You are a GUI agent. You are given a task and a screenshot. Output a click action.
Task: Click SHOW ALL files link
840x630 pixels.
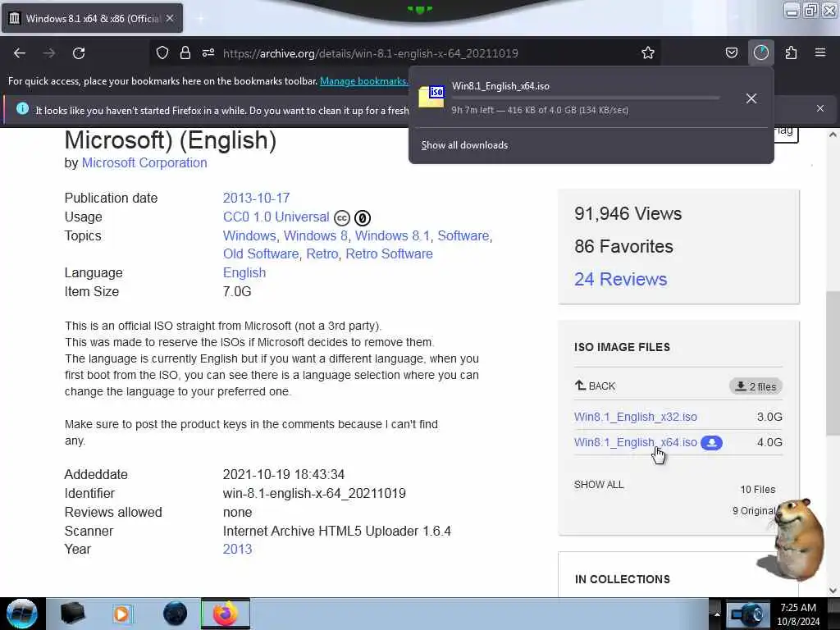(599, 484)
